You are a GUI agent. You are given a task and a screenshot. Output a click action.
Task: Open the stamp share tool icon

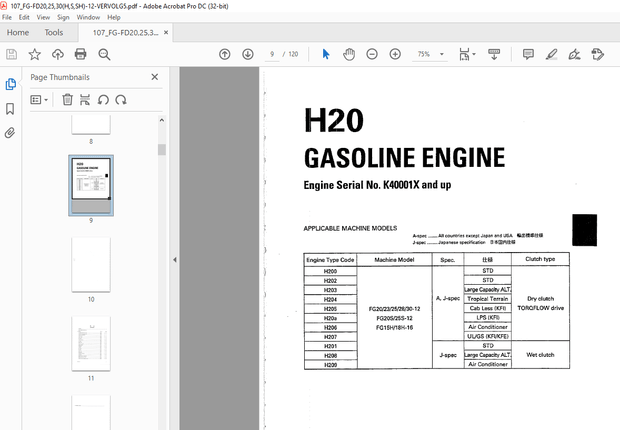597,54
